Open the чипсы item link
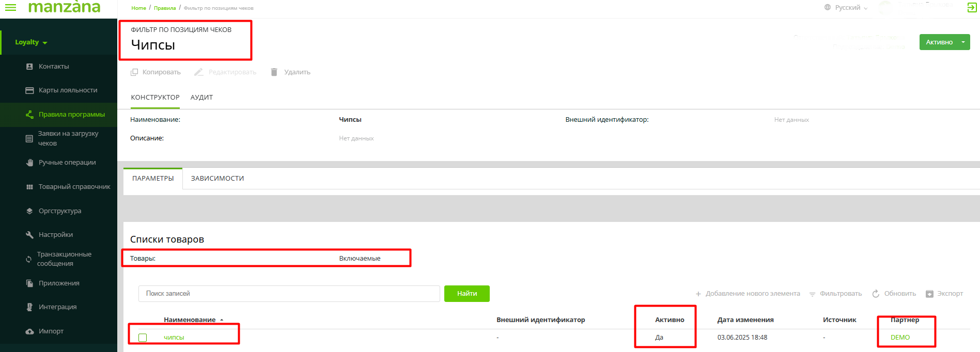 [174, 338]
